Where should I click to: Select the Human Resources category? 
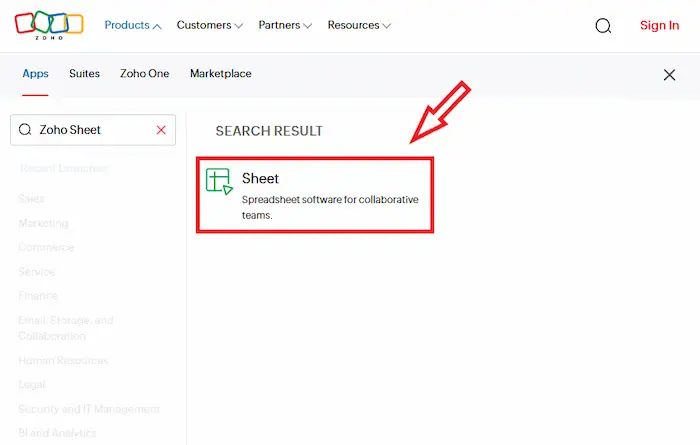click(63, 360)
